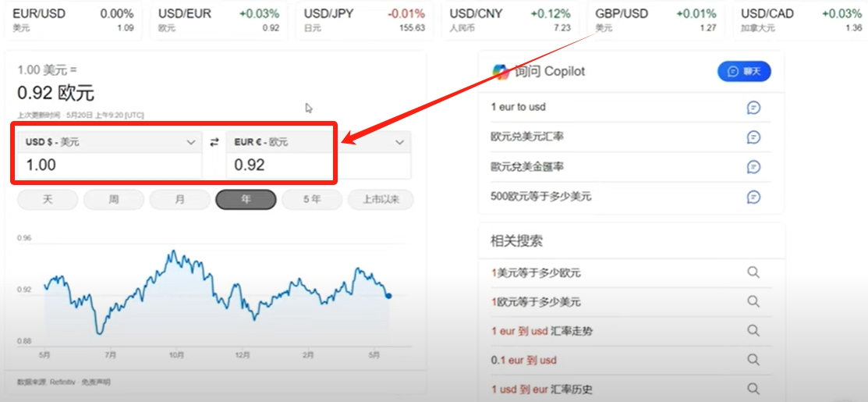Open the USD/JPY ticker card

[364, 20]
